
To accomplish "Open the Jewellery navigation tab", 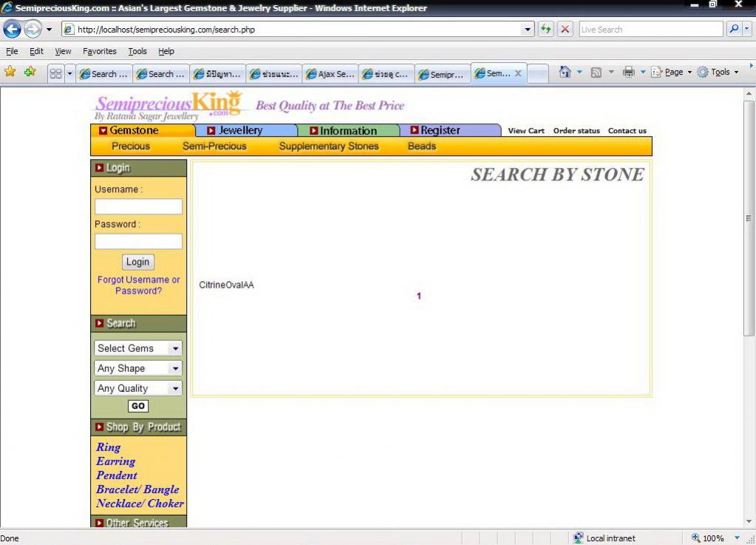I will point(246,130).
